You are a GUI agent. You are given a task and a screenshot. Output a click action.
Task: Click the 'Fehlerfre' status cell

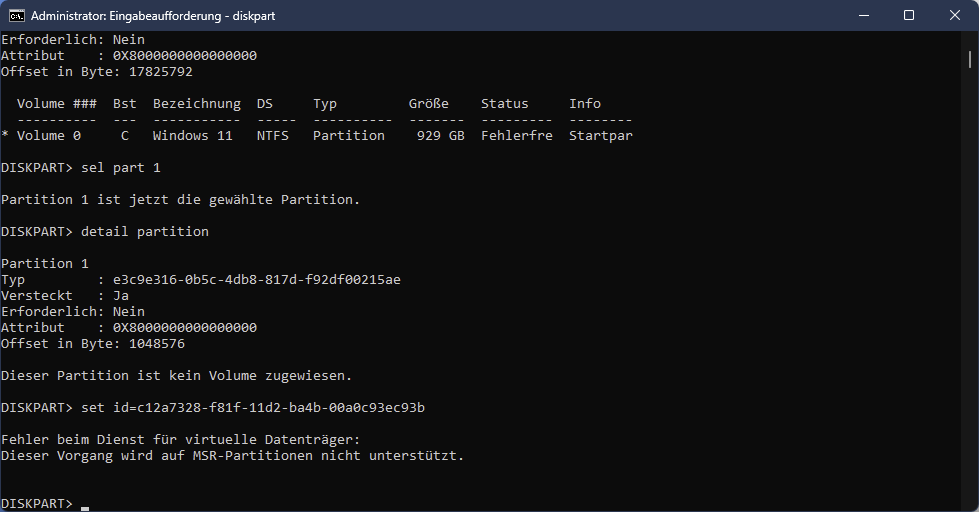coord(517,135)
